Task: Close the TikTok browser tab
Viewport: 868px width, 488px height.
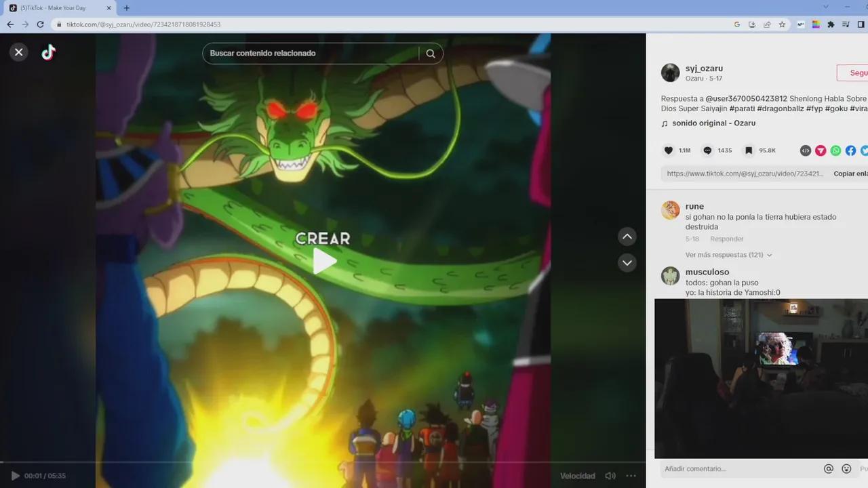Action: click(108, 8)
